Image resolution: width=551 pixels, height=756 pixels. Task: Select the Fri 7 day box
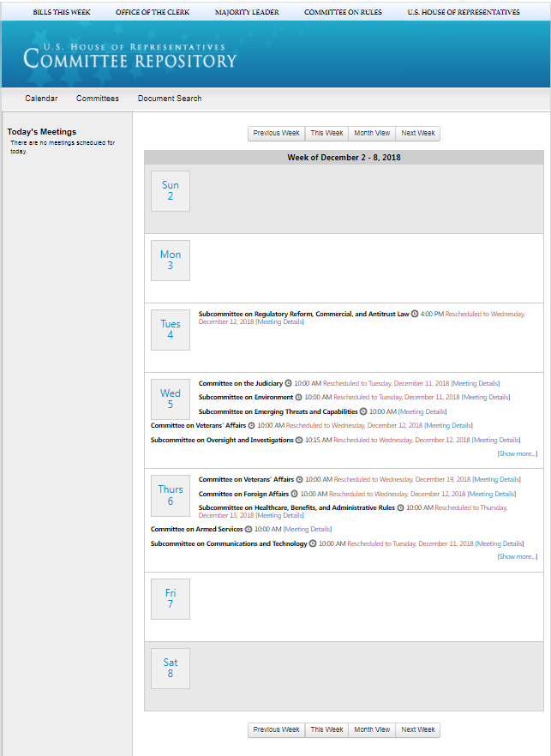point(171,599)
